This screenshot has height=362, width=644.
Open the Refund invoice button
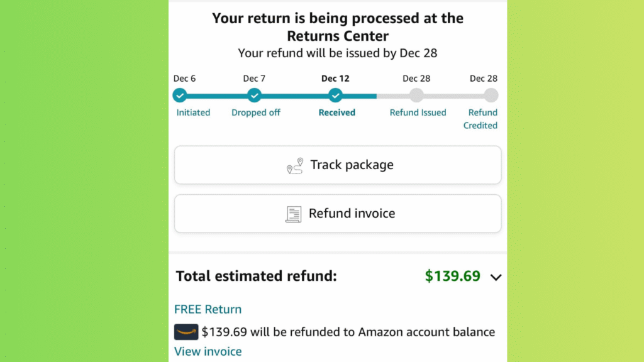(x=338, y=214)
